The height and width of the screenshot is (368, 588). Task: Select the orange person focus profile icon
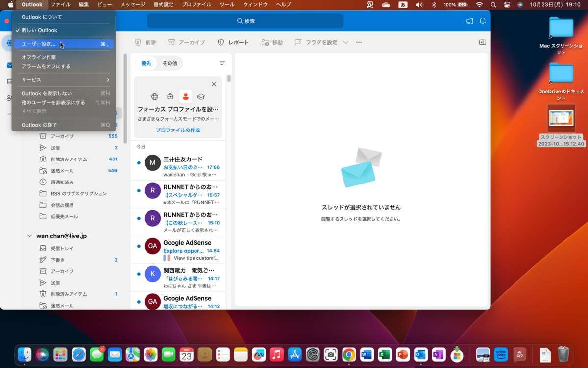[186, 97]
